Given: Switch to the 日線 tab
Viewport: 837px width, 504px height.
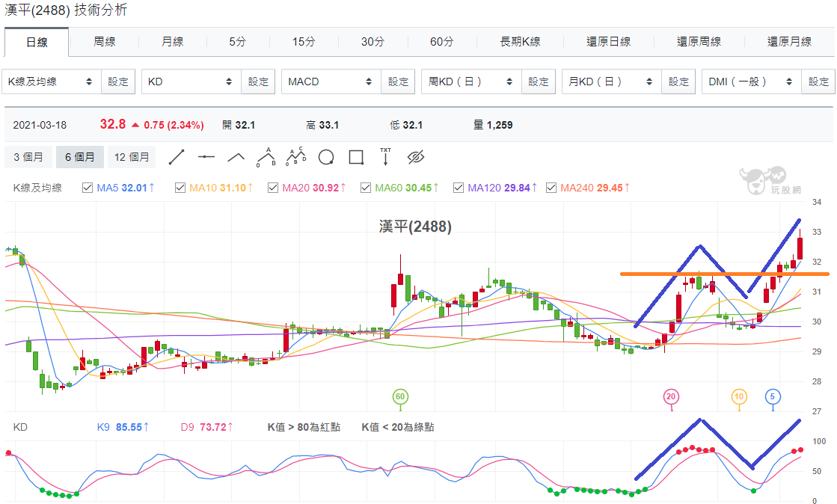Looking at the screenshot, I should (x=37, y=42).
